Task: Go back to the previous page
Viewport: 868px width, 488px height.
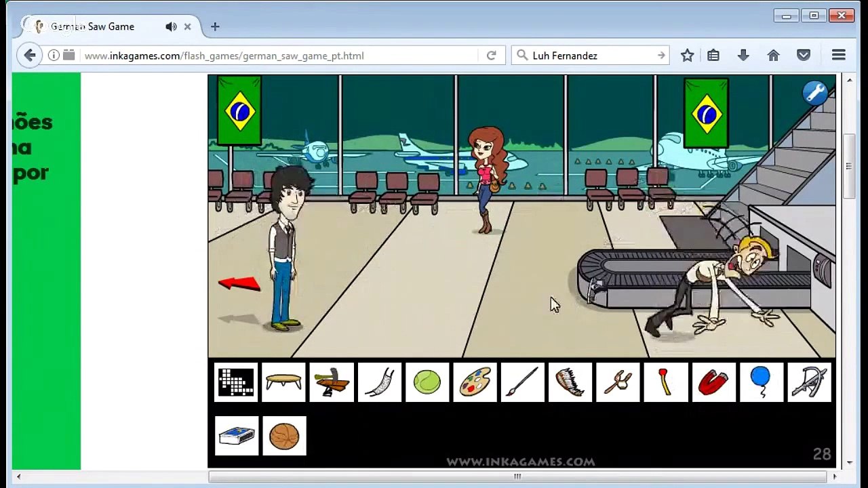Action: click(x=30, y=56)
